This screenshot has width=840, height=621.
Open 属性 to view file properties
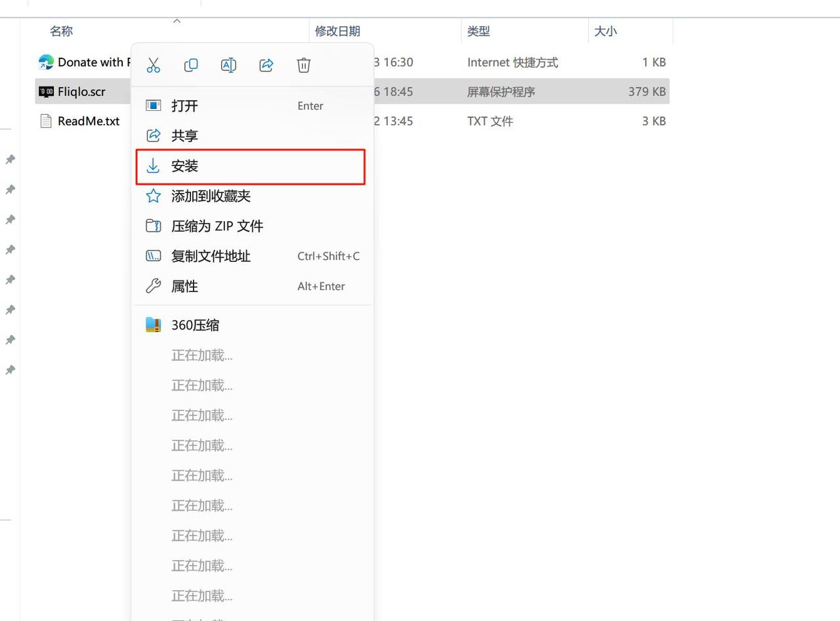(x=184, y=286)
